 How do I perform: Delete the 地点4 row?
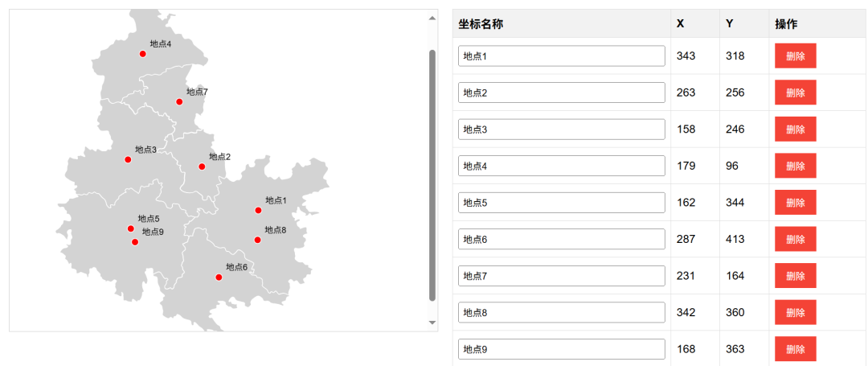point(796,166)
